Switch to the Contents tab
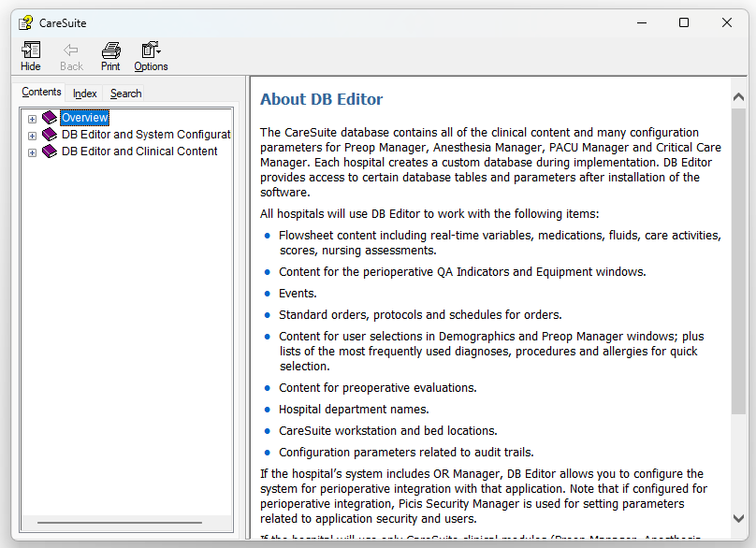The image size is (756, 548). 41,92
